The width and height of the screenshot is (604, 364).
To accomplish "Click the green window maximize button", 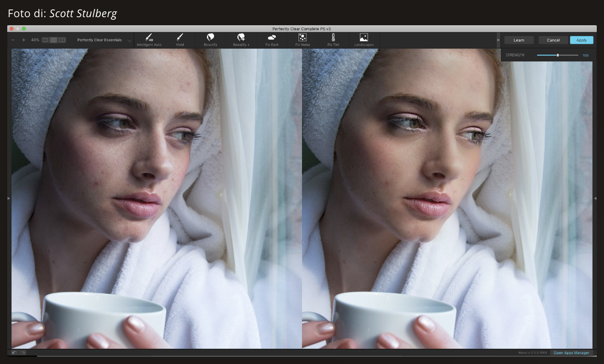I will 24,28.
